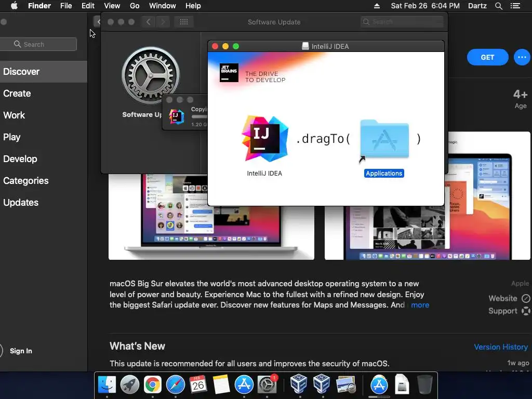Click the Software Update search field
The width and height of the screenshot is (532, 399).
[402, 22]
